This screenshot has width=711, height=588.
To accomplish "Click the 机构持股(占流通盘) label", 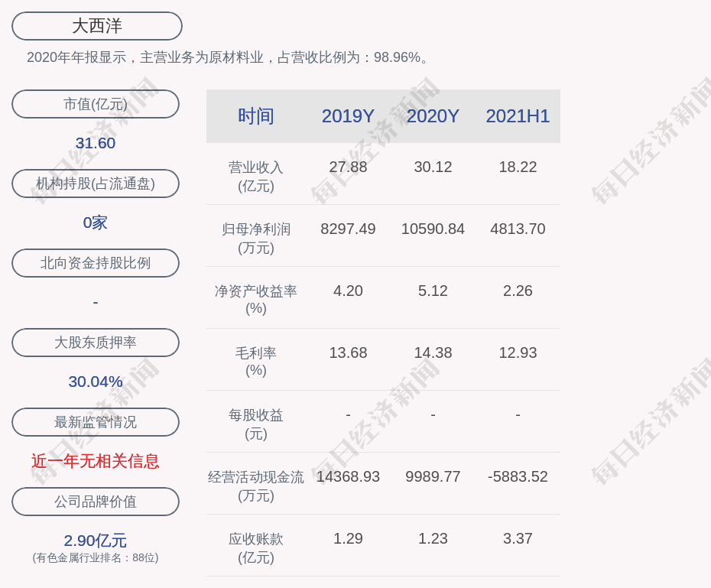I will pos(96,184).
